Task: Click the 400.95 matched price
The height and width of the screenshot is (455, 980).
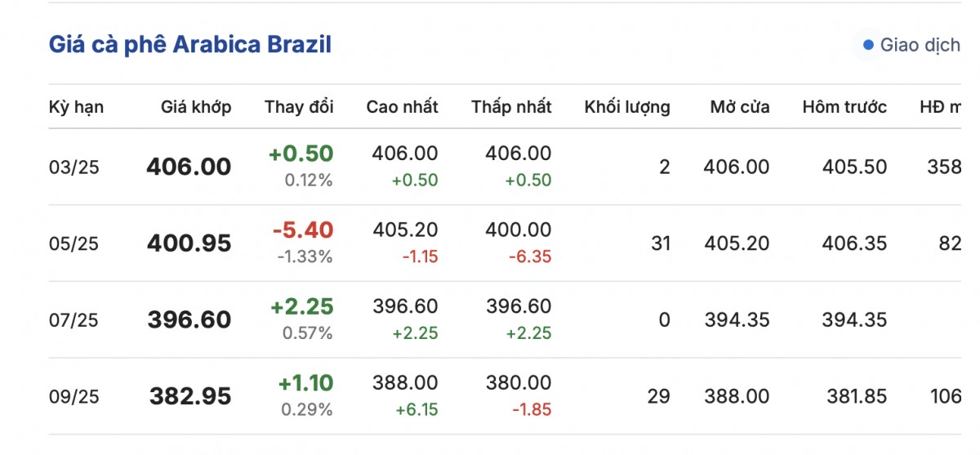Action: click(x=189, y=243)
